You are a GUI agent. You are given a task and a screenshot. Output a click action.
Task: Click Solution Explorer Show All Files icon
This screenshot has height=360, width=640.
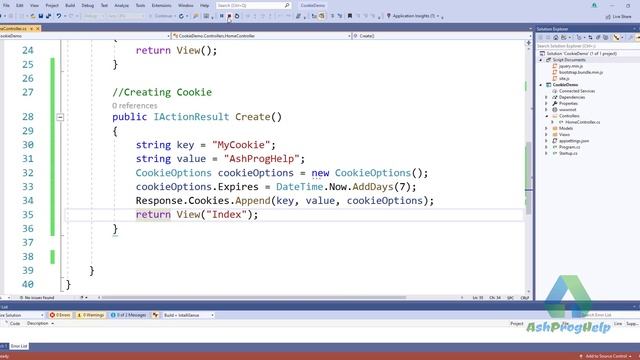coord(606,38)
